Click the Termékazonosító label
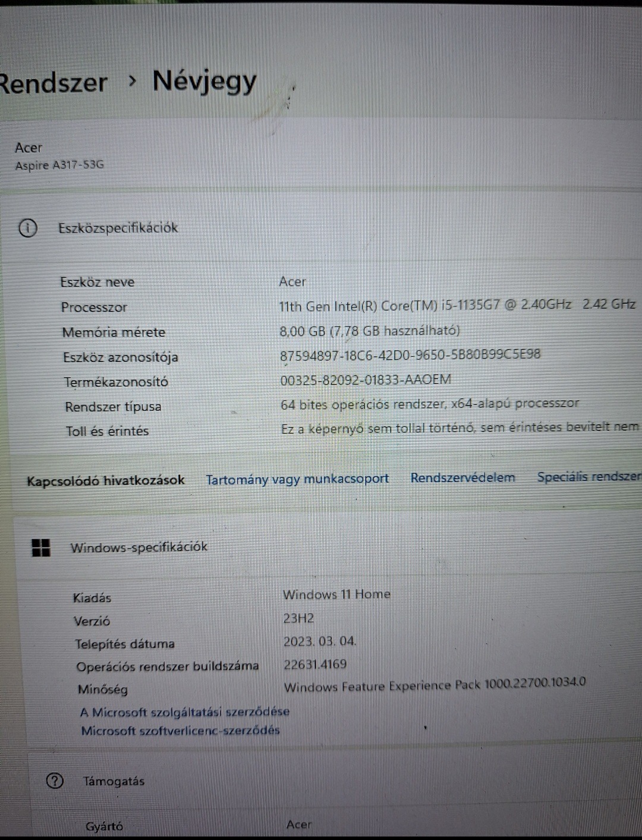 pyautogui.click(x=116, y=382)
